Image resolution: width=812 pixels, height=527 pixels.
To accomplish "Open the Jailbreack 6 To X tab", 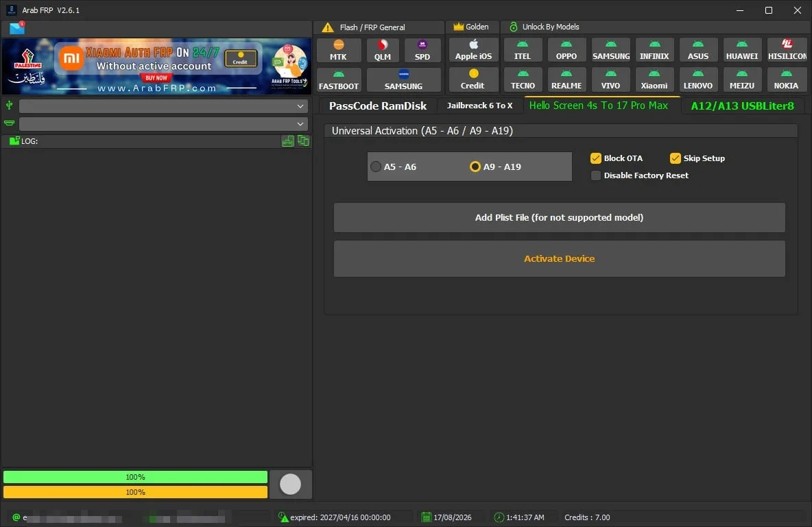I will click(479, 106).
